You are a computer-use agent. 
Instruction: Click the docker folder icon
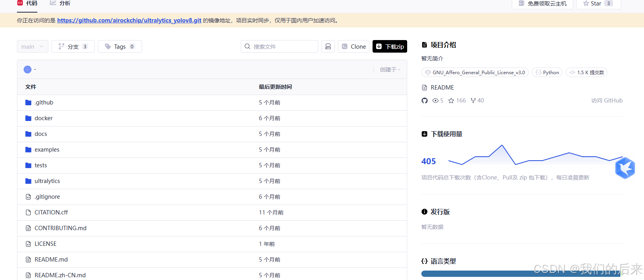28,118
